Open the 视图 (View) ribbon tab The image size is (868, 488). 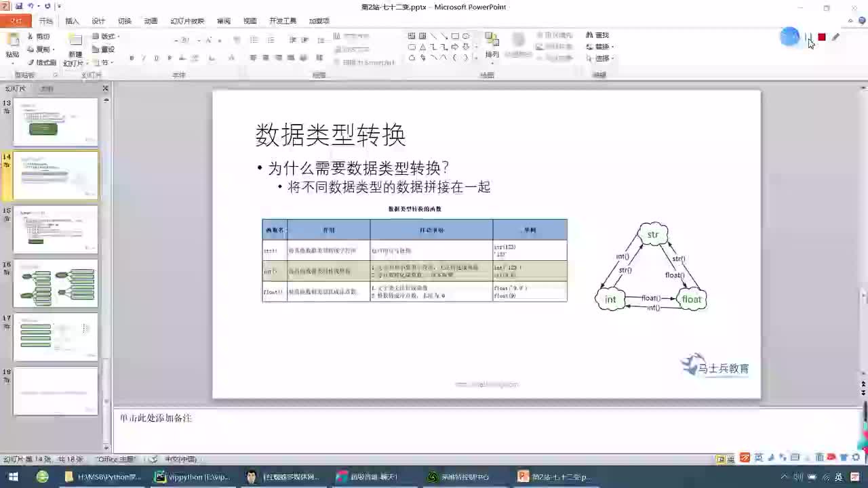(250, 21)
